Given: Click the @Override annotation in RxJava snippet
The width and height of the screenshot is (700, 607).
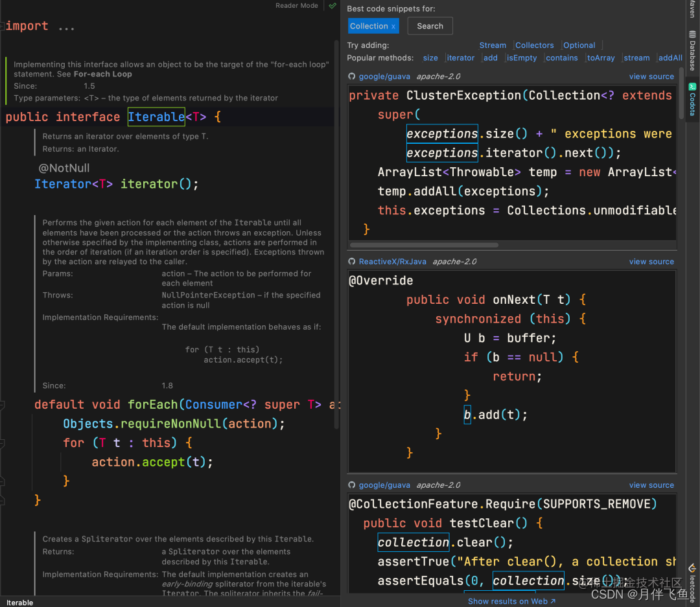Looking at the screenshot, I should tap(381, 281).
